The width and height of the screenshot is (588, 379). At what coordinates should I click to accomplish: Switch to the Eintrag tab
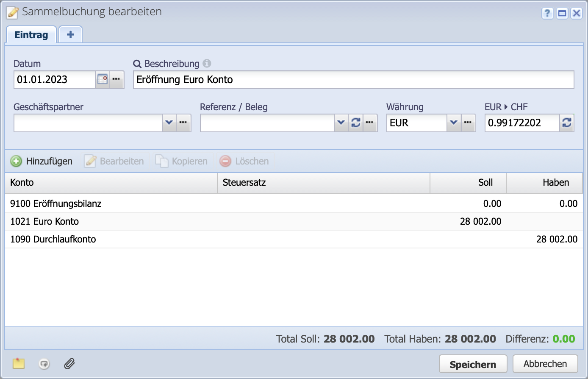click(x=31, y=35)
